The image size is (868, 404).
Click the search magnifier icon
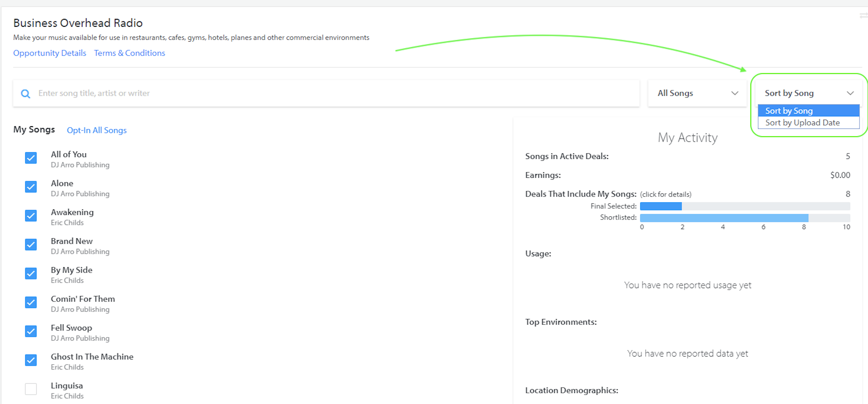pyautogui.click(x=25, y=94)
